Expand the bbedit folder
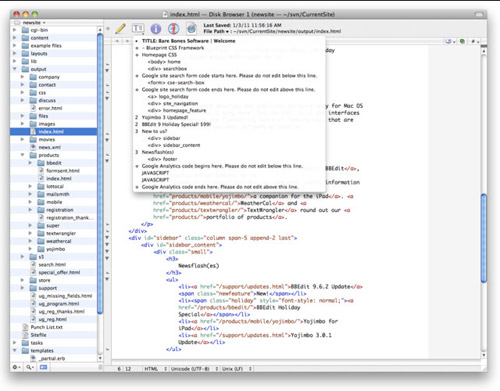Image resolution: width=500 pixels, height=391 pixels. [x=30, y=163]
